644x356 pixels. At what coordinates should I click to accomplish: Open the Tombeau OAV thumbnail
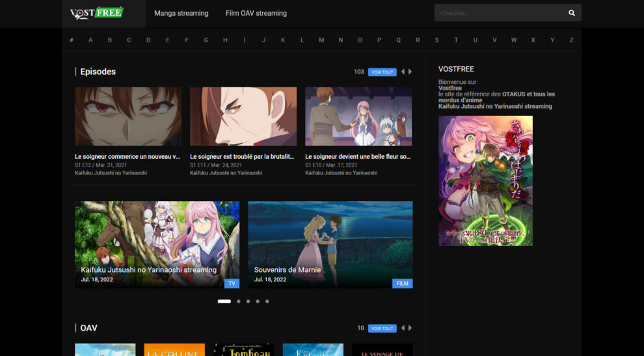pos(243,350)
